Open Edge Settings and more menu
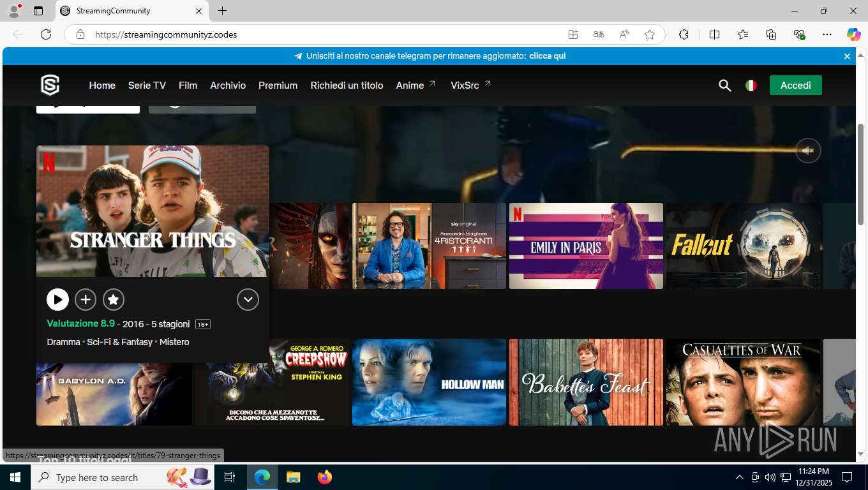 pos(827,34)
